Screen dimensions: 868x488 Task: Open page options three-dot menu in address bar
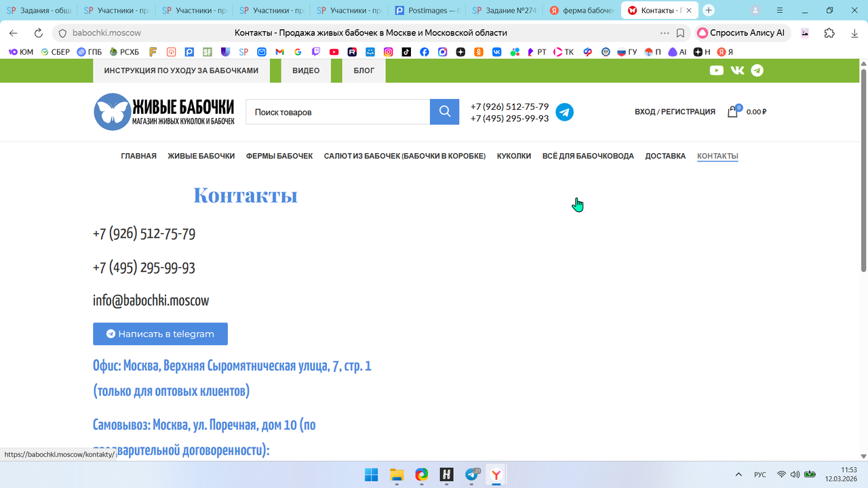(665, 33)
